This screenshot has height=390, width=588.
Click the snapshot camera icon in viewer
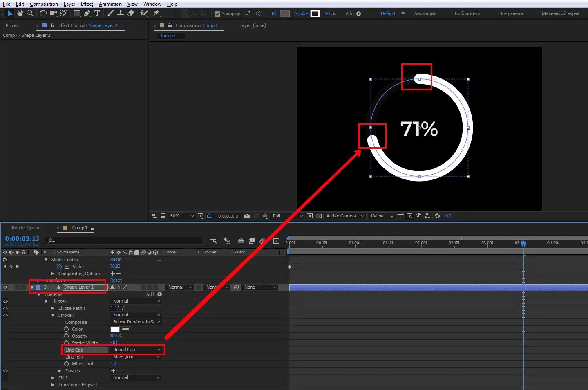(x=247, y=216)
